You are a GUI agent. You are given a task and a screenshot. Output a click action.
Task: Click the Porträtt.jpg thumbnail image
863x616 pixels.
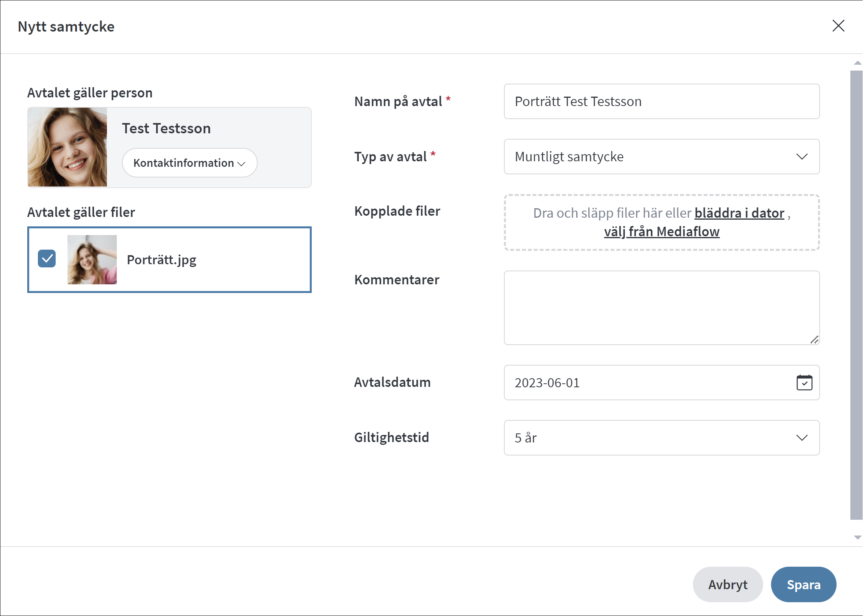92,259
